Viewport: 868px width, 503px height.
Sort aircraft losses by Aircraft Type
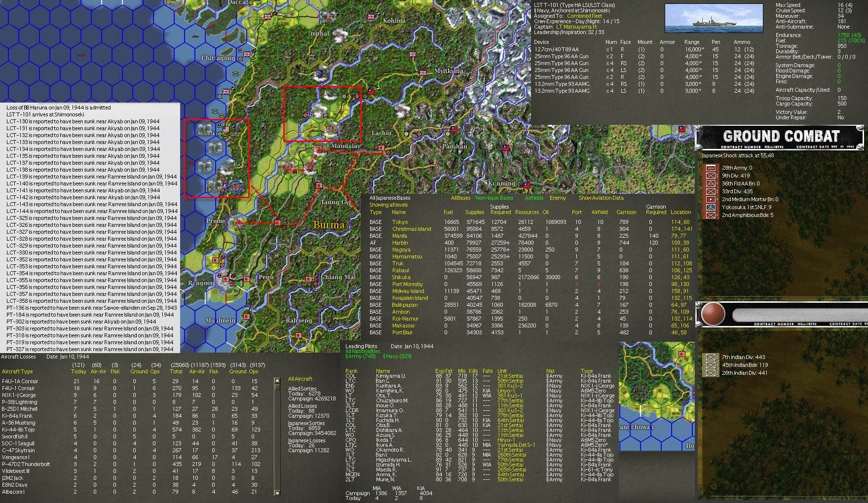17,371
